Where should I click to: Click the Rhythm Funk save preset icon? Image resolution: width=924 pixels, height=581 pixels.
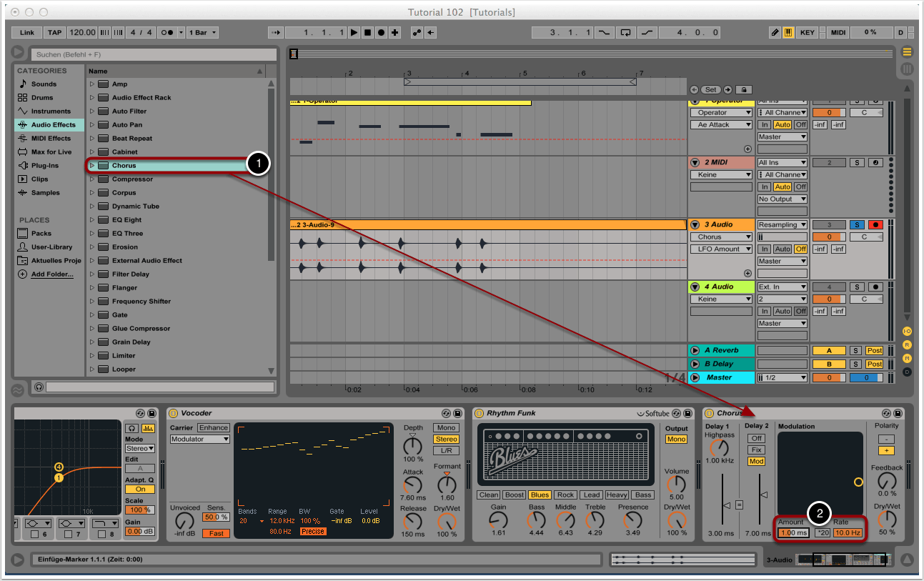pos(689,413)
